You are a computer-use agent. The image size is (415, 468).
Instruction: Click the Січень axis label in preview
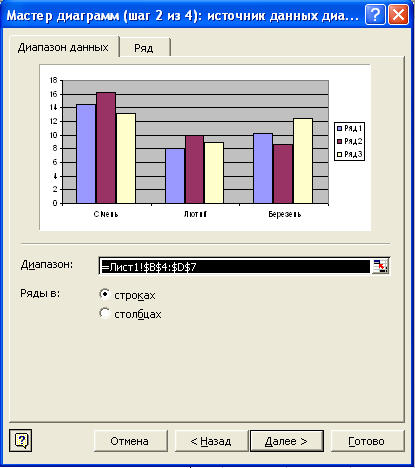tap(106, 214)
